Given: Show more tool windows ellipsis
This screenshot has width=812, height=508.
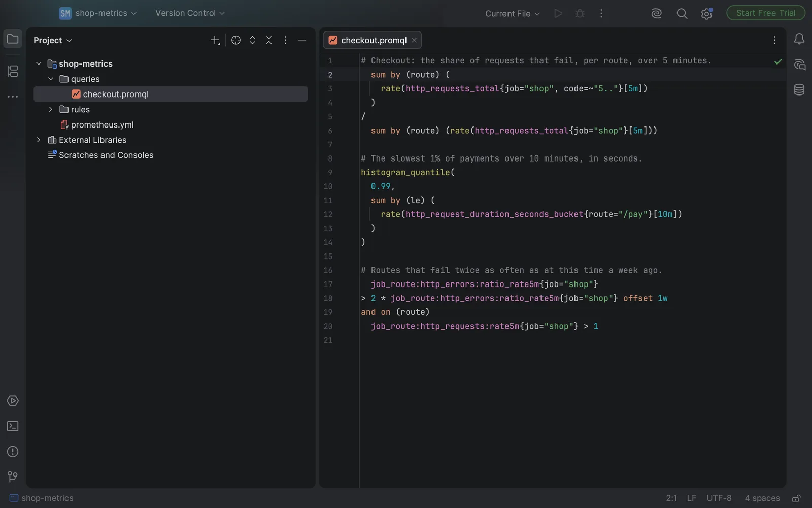Looking at the screenshot, I should pos(13,97).
